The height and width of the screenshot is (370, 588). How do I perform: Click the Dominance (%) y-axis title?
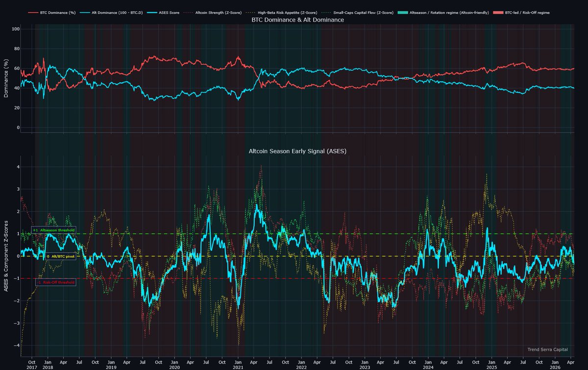6,78
